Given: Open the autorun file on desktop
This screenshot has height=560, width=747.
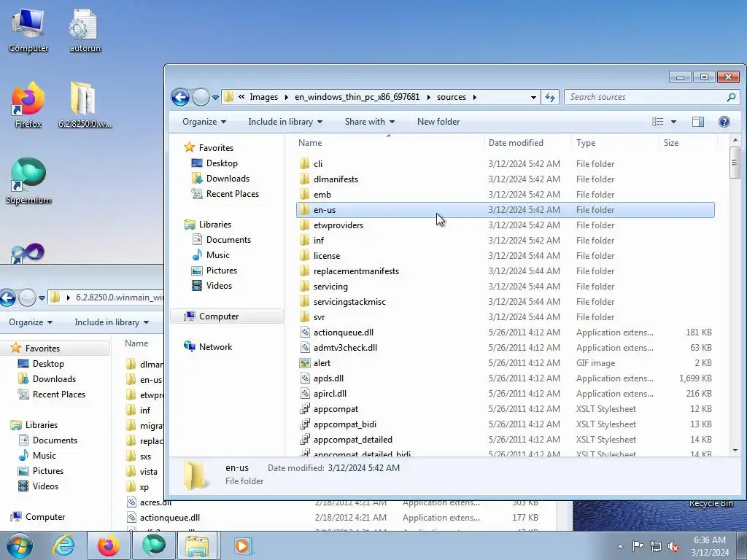Looking at the screenshot, I should (x=85, y=30).
